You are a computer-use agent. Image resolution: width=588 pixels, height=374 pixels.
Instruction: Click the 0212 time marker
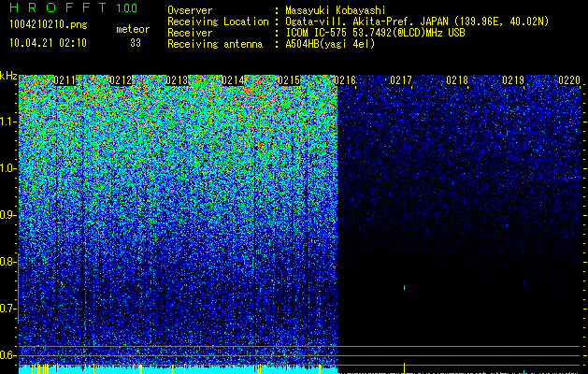tap(121, 80)
